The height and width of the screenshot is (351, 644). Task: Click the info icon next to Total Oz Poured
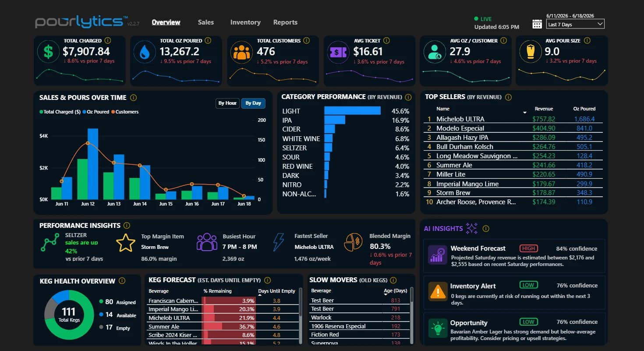[208, 40]
